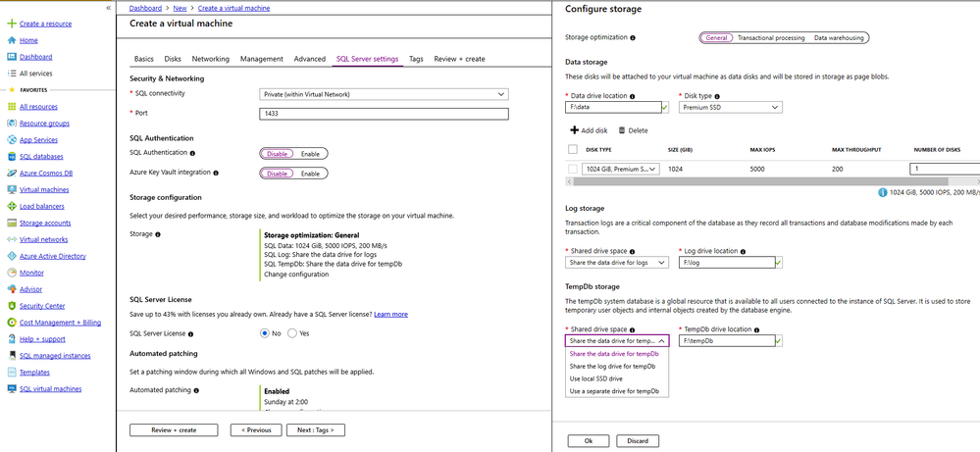
Task: Select Share the log drive for tempDb
Action: point(612,366)
